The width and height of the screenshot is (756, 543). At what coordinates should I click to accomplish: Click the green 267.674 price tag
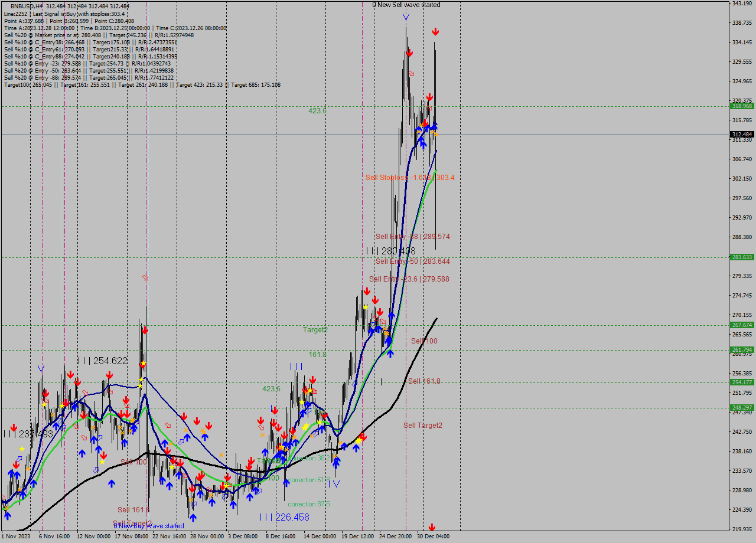coord(742,325)
